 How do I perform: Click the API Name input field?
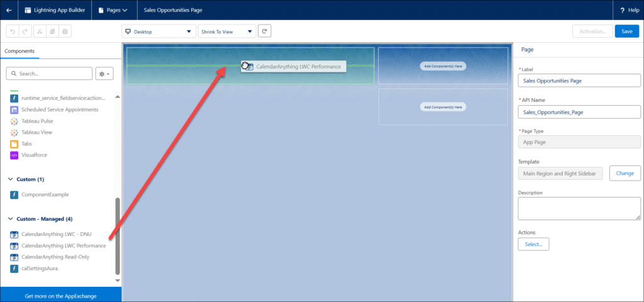pos(579,112)
